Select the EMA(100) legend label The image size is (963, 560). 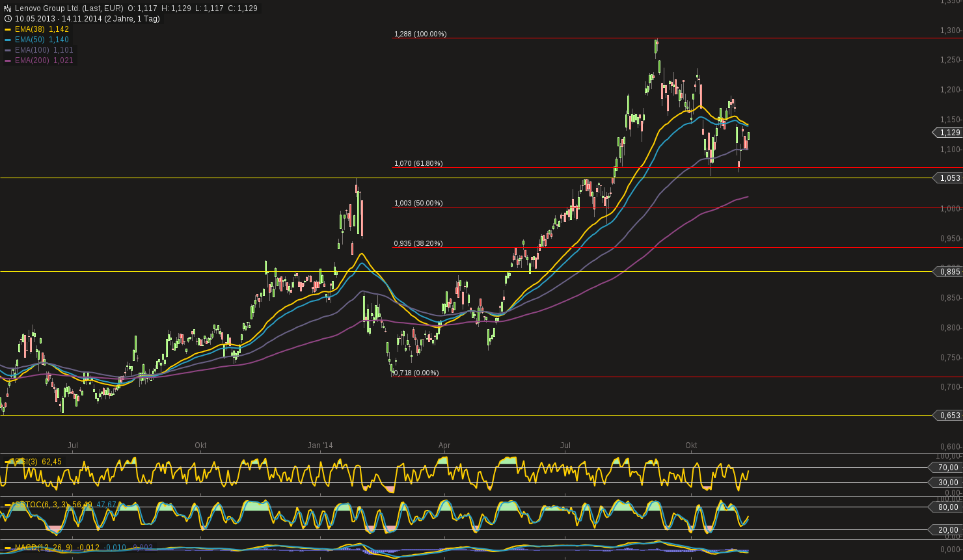(x=33, y=50)
